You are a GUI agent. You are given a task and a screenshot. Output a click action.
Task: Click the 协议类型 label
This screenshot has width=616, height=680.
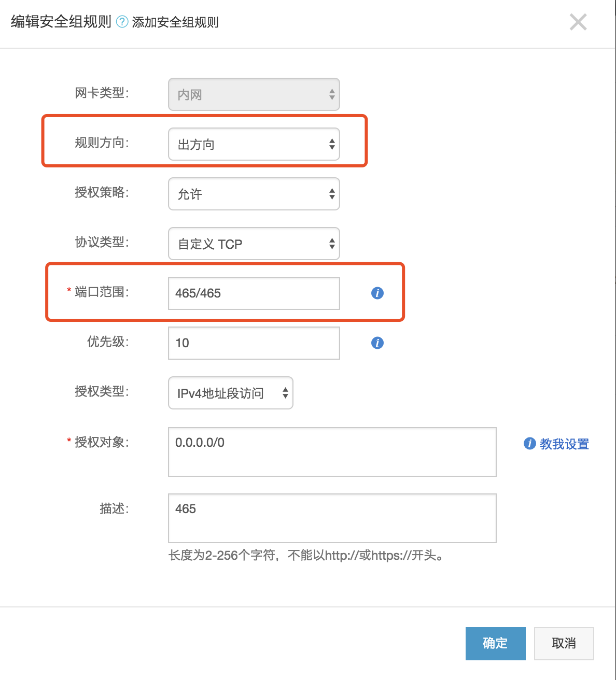(102, 242)
